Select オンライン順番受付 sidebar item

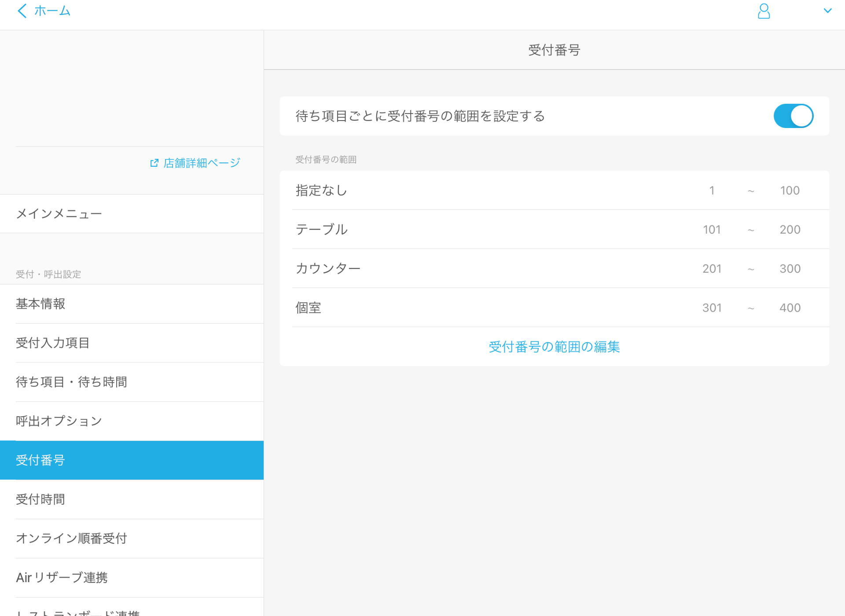[71, 538]
